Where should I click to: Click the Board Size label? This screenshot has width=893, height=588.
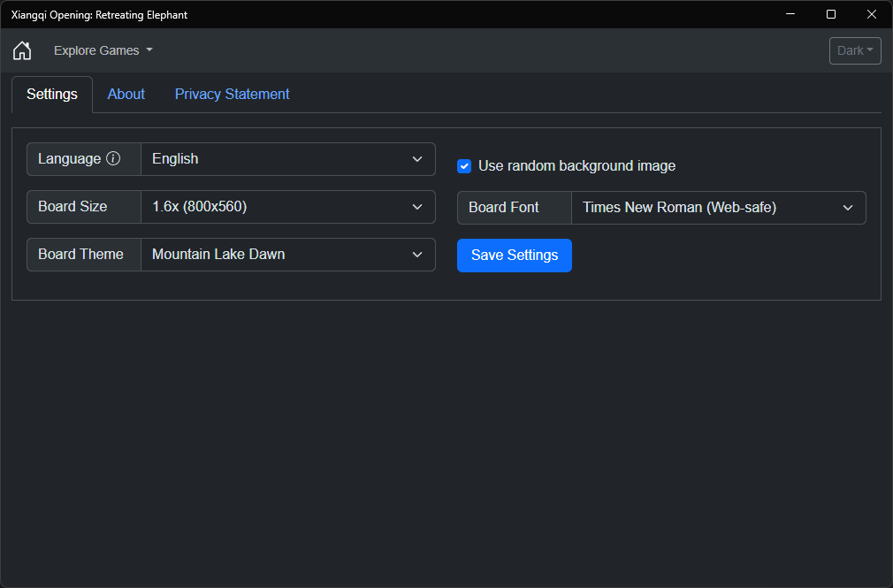[73, 207]
